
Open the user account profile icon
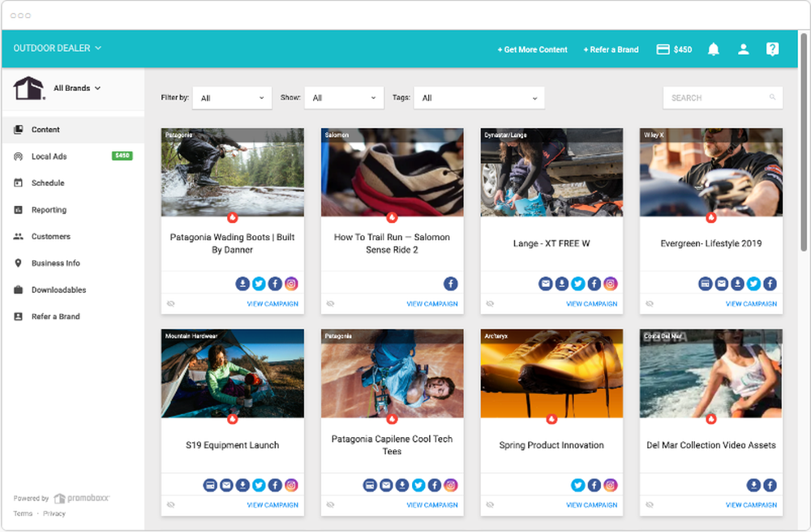[743, 49]
